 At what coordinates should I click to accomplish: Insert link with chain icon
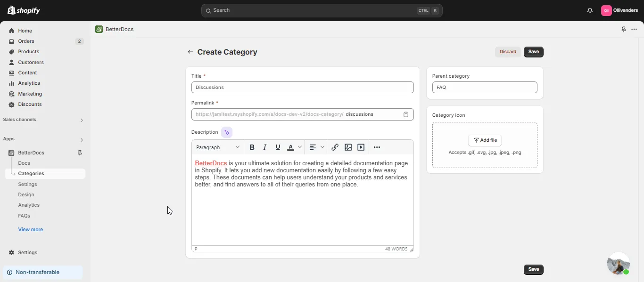(335, 147)
